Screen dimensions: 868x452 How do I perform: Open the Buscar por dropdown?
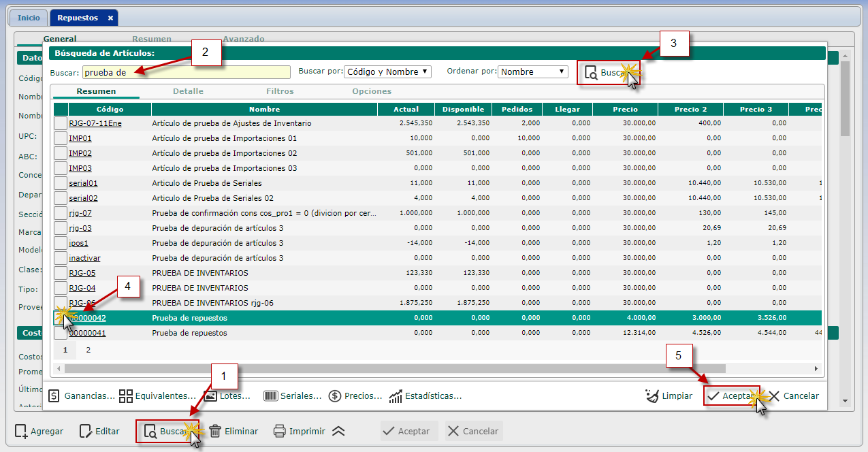pos(387,71)
